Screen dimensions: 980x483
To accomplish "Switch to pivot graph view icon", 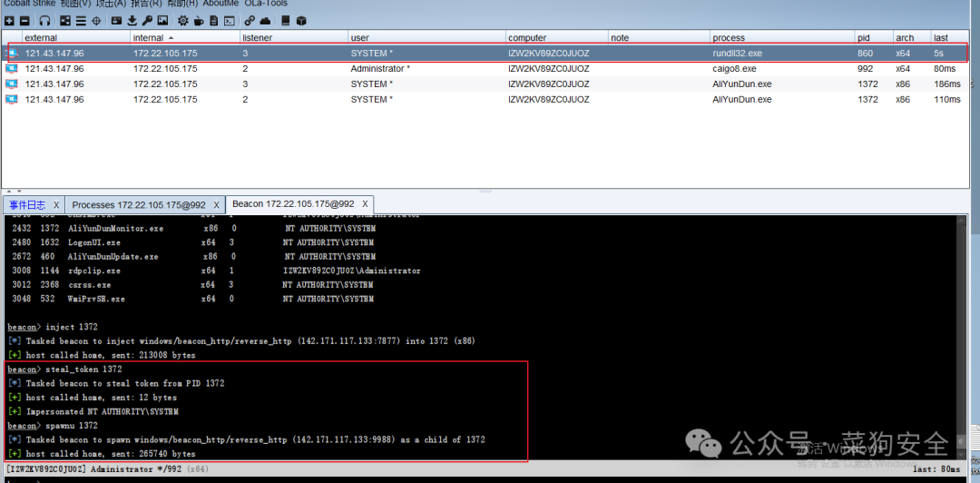I will coord(66,21).
